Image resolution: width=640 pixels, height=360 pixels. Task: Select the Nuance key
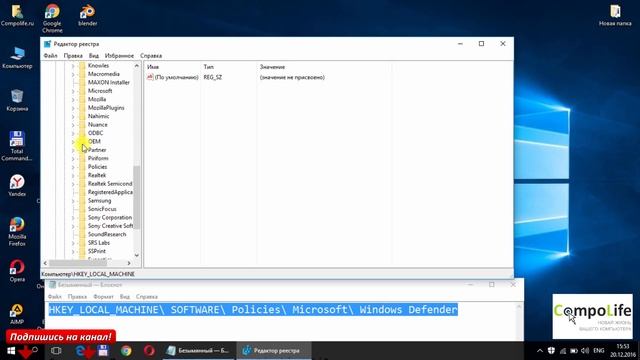pyautogui.click(x=98, y=125)
